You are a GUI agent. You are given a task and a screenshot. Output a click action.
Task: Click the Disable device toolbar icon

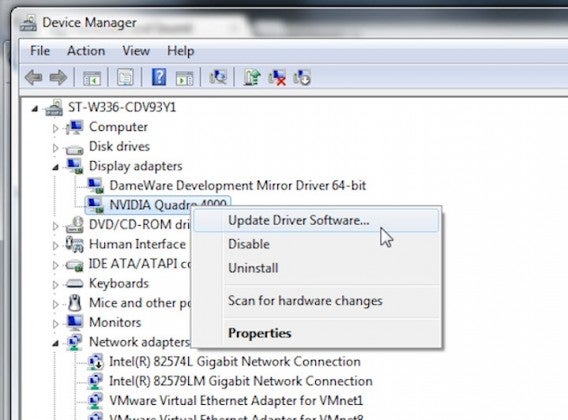[x=302, y=77]
